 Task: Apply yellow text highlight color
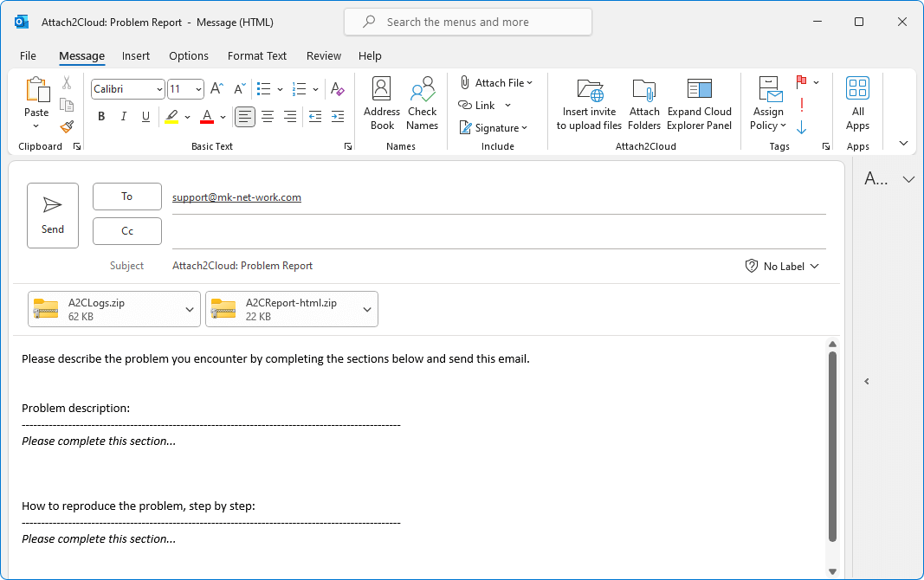pos(171,117)
